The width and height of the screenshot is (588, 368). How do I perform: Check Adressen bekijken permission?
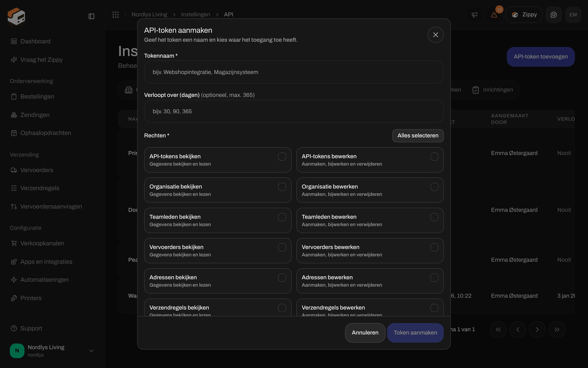282,277
